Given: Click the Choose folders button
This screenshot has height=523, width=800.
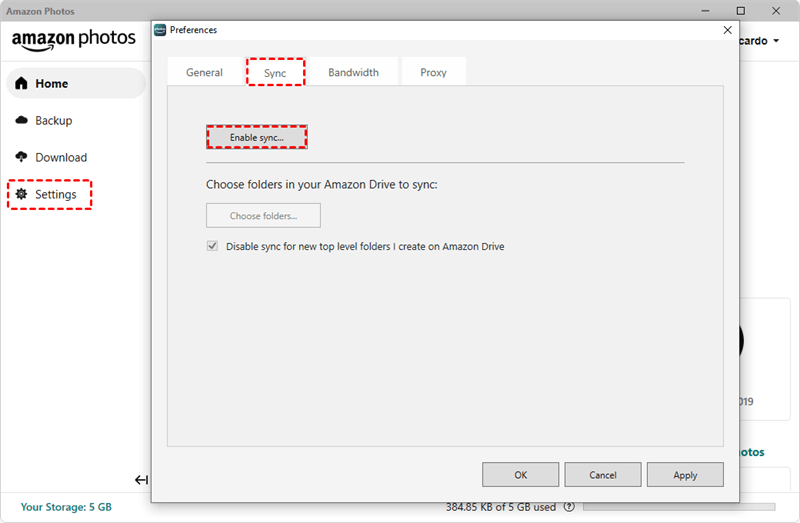Looking at the screenshot, I should tap(263, 216).
